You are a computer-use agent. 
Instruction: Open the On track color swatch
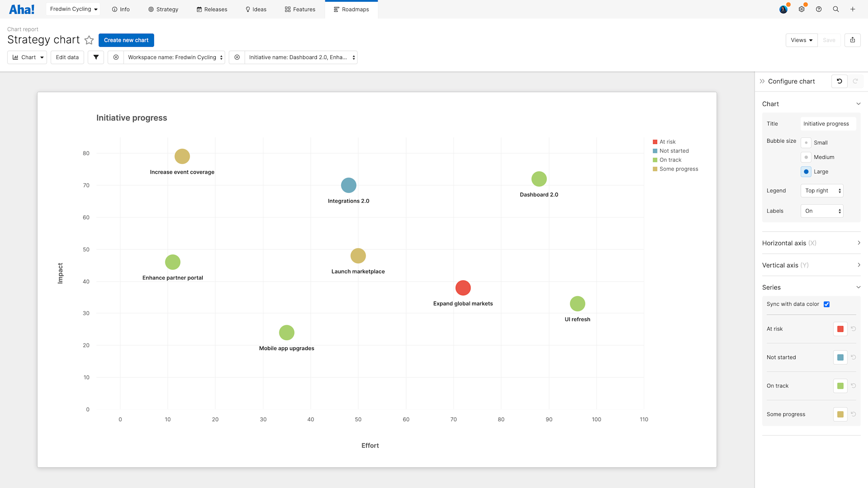point(840,386)
